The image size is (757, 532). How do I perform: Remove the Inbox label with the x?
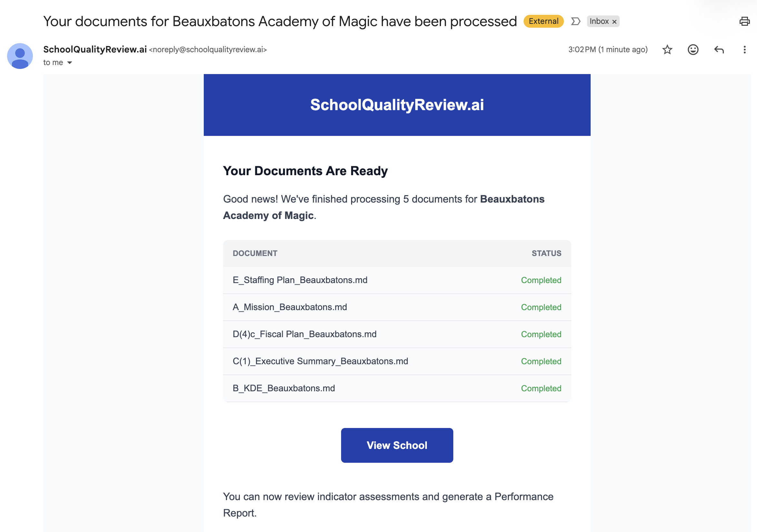pos(614,22)
